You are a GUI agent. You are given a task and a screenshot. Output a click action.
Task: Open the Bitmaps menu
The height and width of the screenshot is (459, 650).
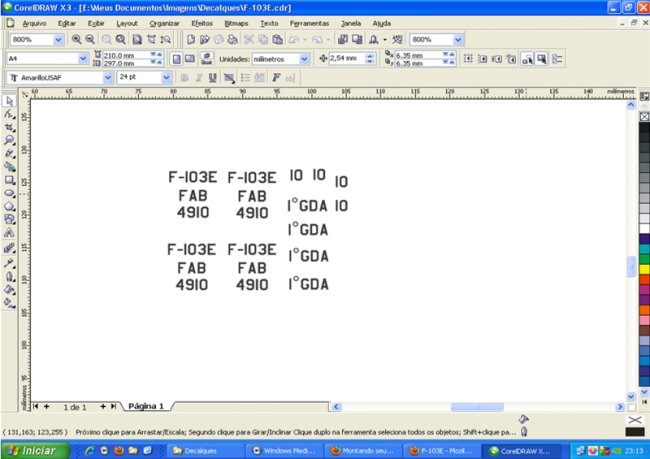pyautogui.click(x=236, y=21)
